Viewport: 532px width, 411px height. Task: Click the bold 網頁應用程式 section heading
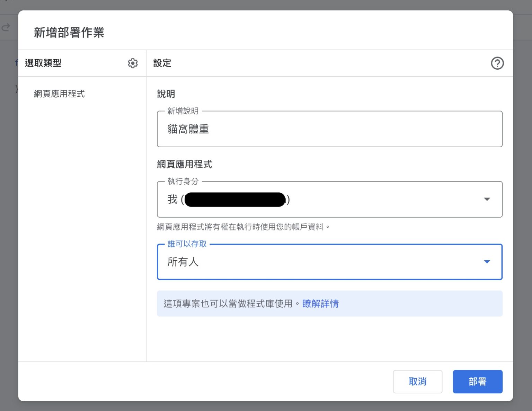click(x=184, y=164)
